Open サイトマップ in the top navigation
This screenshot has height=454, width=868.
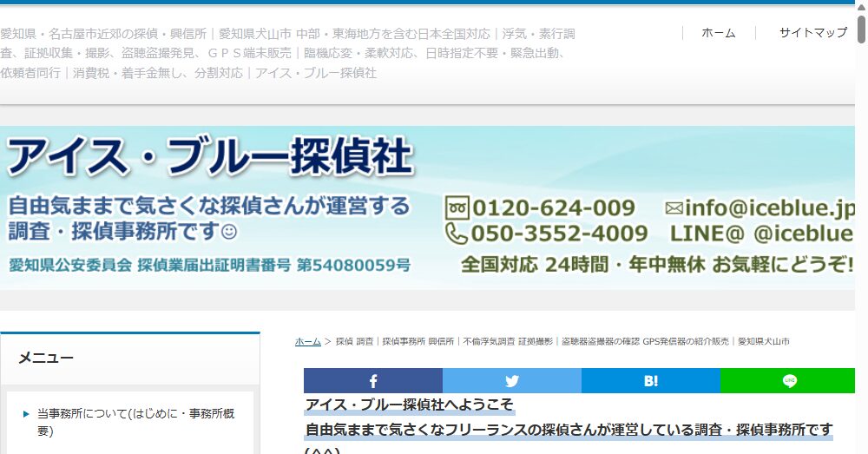[x=812, y=33]
